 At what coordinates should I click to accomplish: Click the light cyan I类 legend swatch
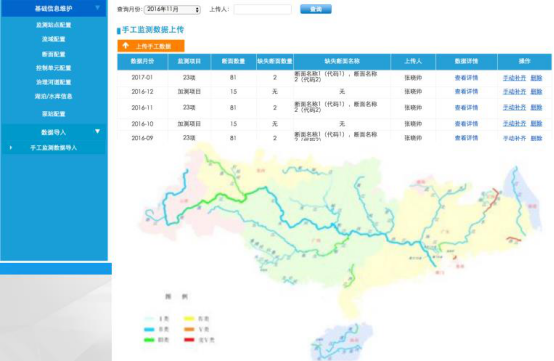(149, 319)
